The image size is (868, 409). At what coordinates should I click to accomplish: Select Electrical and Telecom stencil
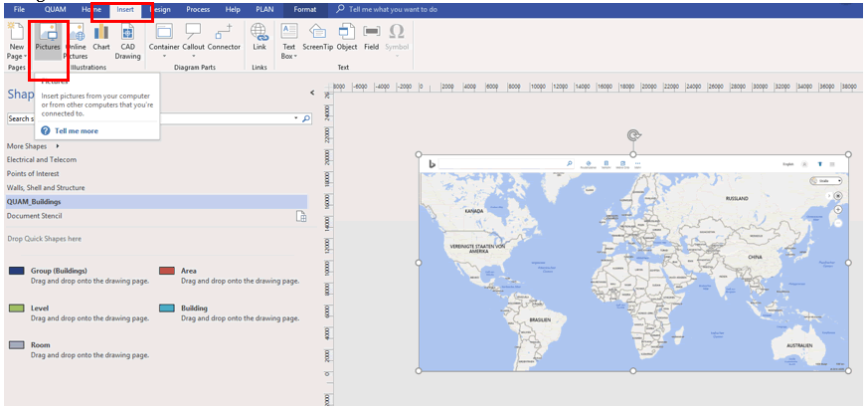tap(42, 159)
